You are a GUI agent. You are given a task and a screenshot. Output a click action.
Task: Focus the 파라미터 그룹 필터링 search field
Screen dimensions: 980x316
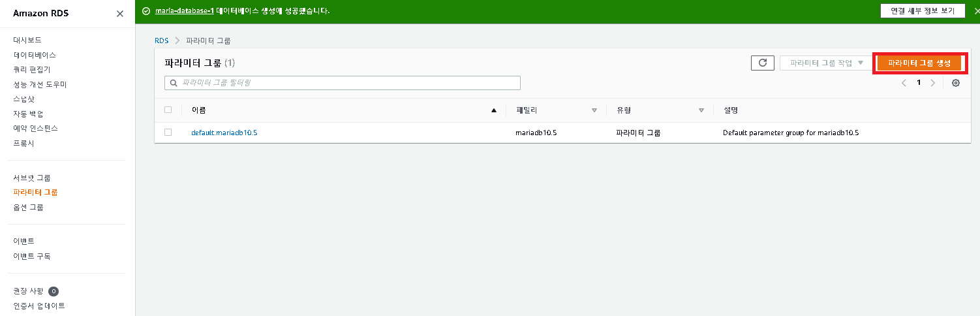(x=342, y=83)
